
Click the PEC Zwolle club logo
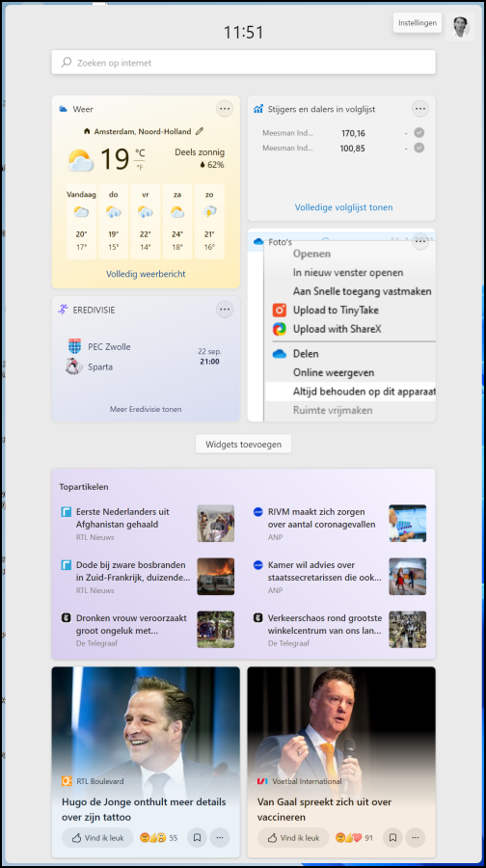(x=74, y=346)
